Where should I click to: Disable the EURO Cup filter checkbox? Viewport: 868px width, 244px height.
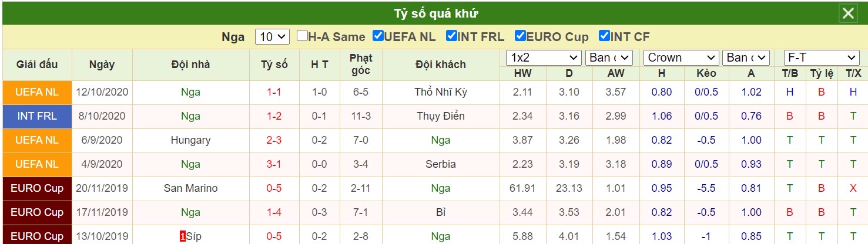pos(520,36)
